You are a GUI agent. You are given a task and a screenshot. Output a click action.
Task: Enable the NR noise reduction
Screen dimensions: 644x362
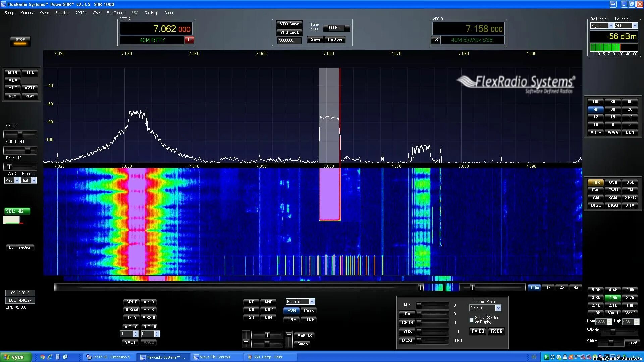tap(251, 302)
